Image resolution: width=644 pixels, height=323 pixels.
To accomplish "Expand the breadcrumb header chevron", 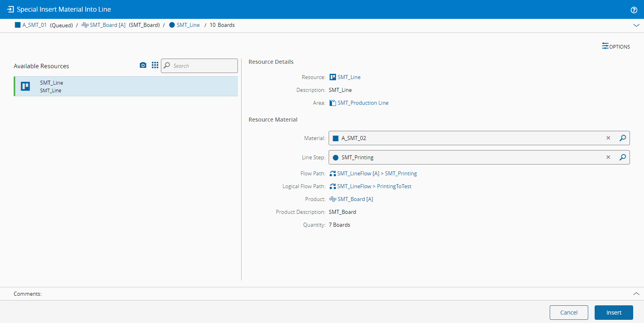I will tap(636, 25).
